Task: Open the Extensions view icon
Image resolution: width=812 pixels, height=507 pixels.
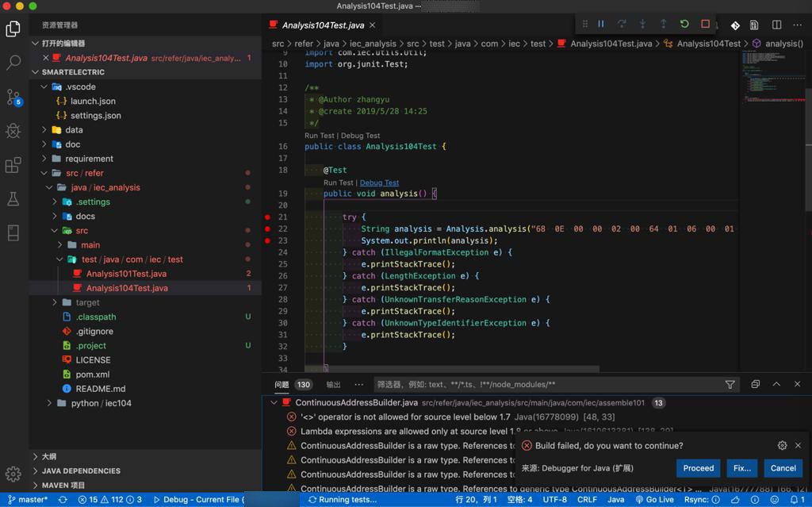Action: pos(13,164)
